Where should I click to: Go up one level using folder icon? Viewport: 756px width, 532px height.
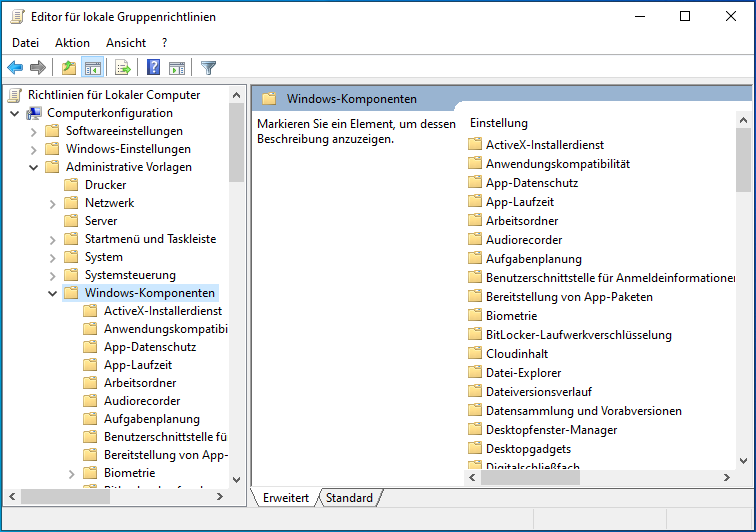pyautogui.click(x=68, y=68)
